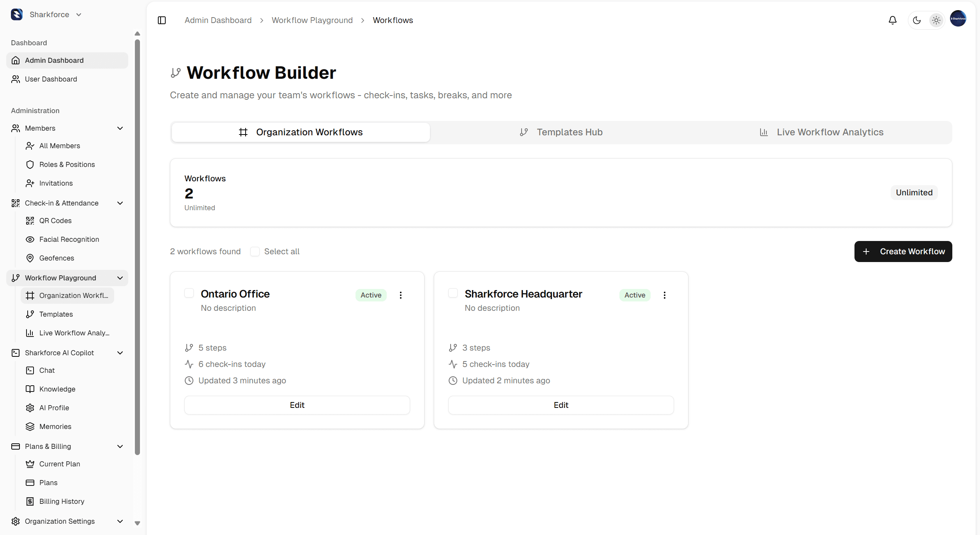Click the Facial Recognition eye icon
Screen dimensions: 980x535
pyautogui.click(x=30, y=239)
